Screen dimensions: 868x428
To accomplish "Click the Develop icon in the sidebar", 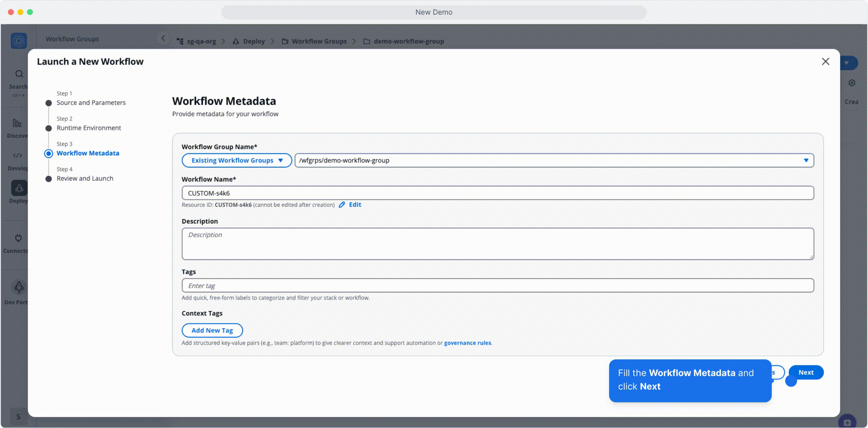I will (17, 155).
